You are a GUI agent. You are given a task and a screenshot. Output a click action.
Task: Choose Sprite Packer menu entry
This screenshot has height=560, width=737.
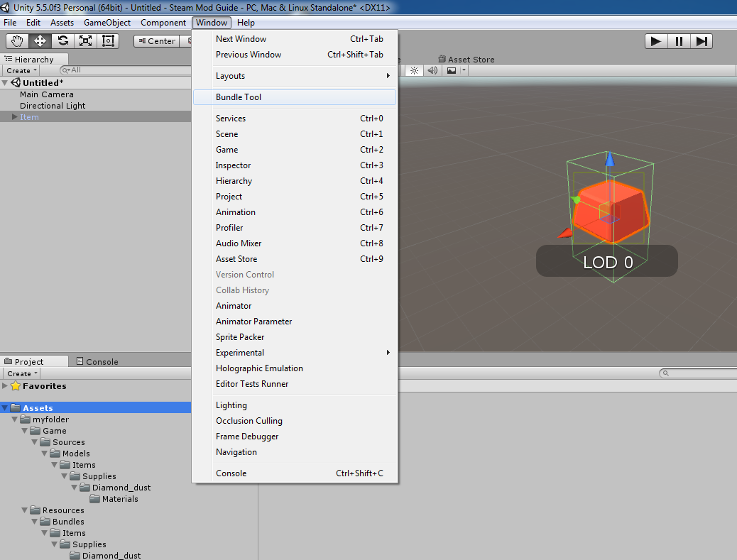pyautogui.click(x=295, y=337)
